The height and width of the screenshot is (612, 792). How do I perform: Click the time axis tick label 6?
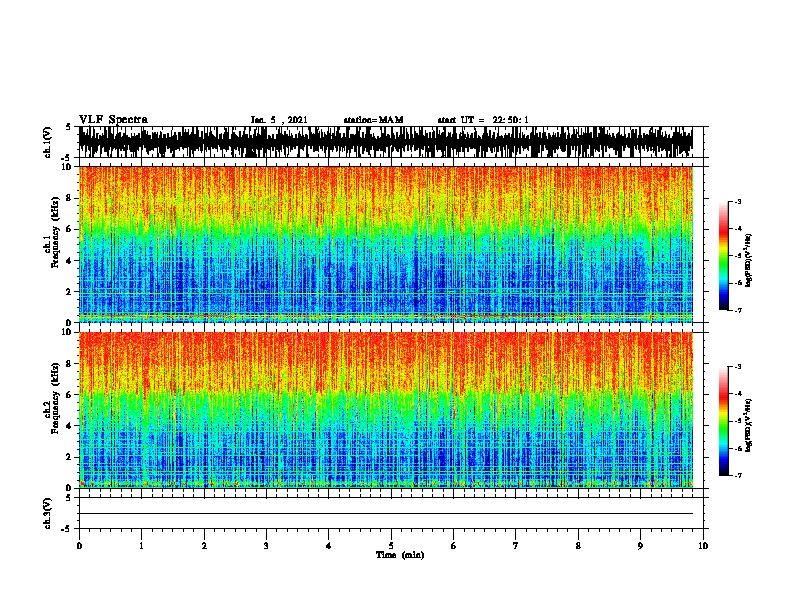454,545
